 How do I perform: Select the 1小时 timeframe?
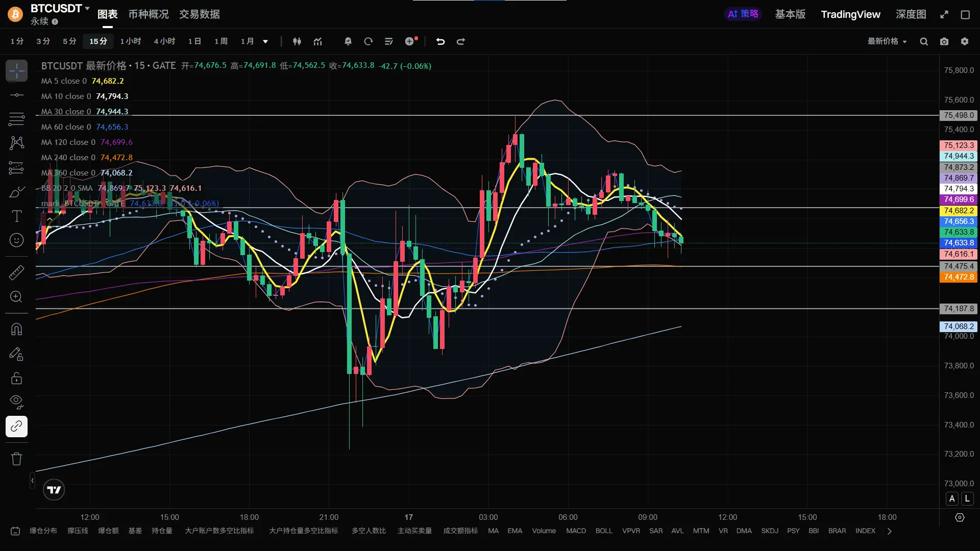click(131, 41)
